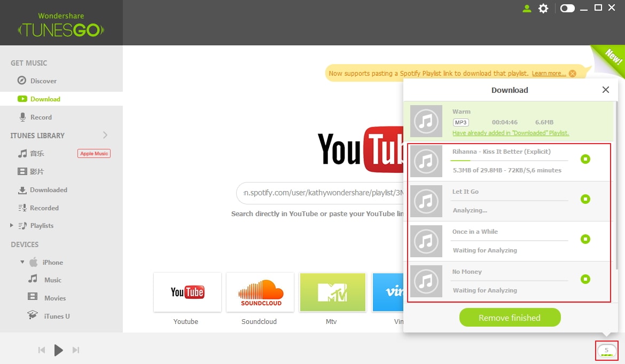Viewport: 625px width, 364px height.
Task: Click the Warm track thumbnail
Action: pos(426,121)
